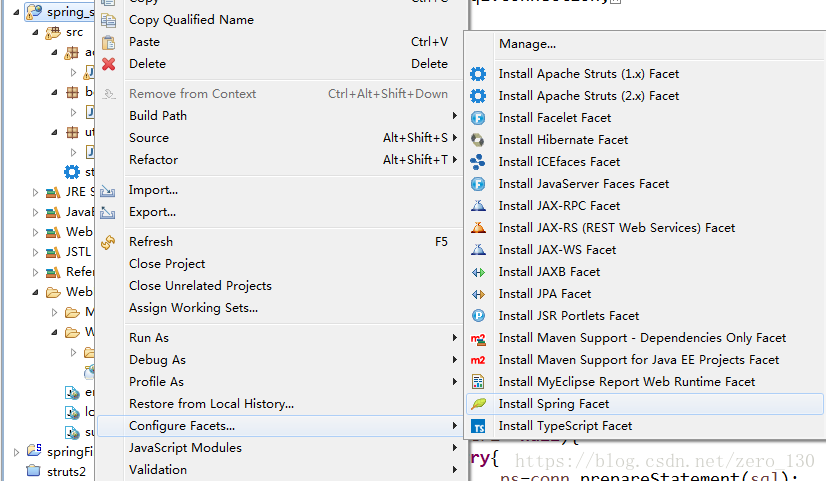Click the JAX-RS facet icon
The width and height of the screenshot is (826, 481).
(x=478, y=228)
